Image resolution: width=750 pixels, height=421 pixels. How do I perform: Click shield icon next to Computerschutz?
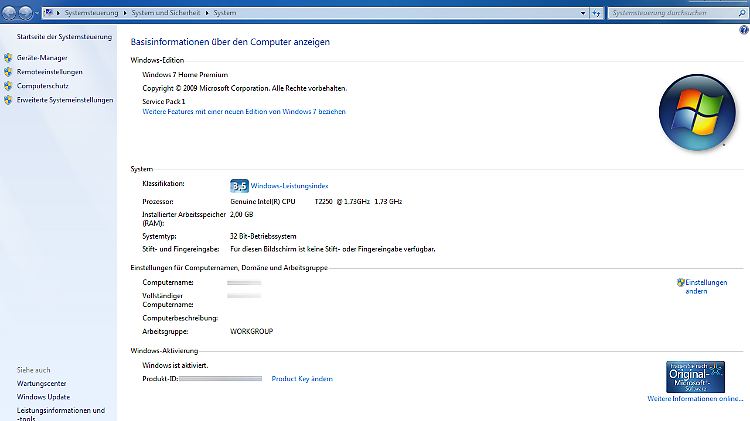[8, 86]
